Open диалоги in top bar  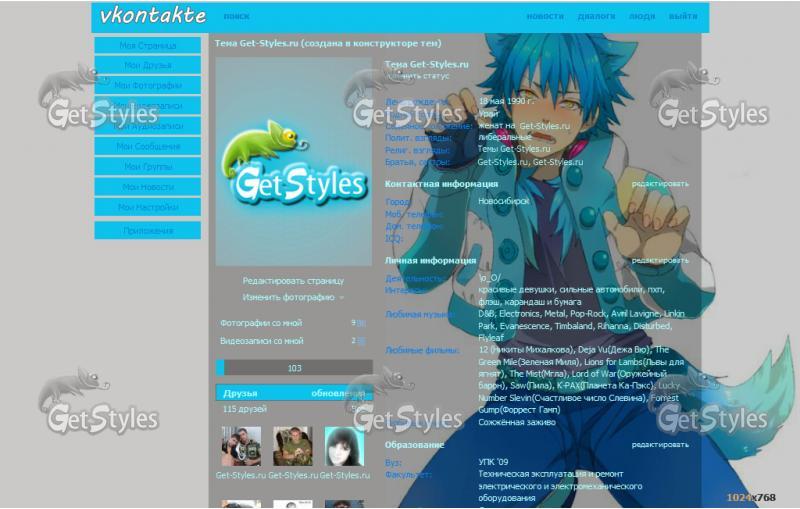click(x=596, y=16)
